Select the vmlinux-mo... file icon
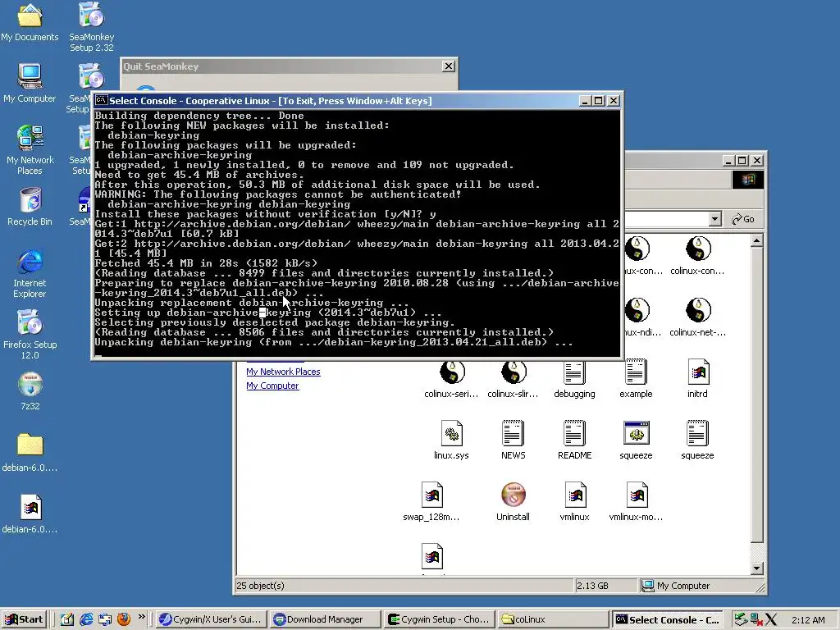Screen dimensions: 840x630 (636, 503)
